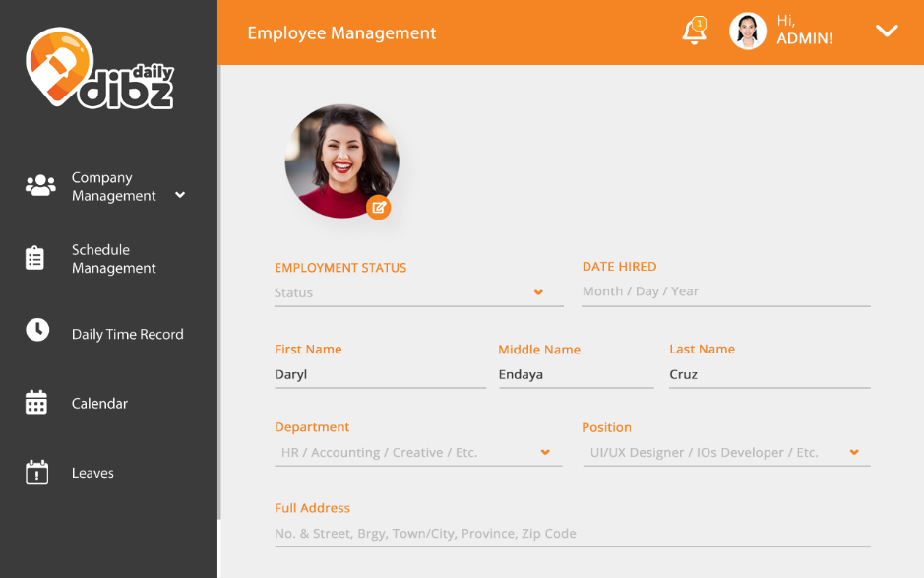Click the Schedule Management clipboard icon
The height and width of the screenshot is (578, 924).
pos(35,258)
